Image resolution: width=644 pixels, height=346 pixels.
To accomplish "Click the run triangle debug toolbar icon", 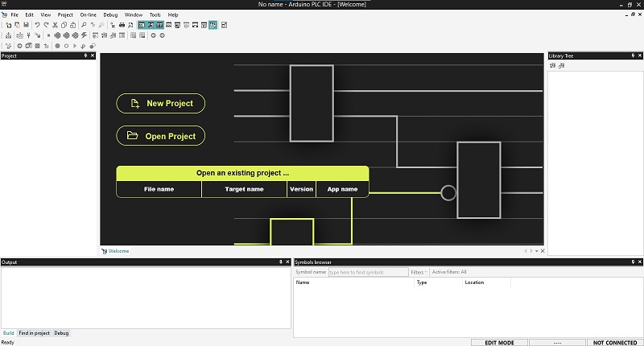I will pos(75,46).
